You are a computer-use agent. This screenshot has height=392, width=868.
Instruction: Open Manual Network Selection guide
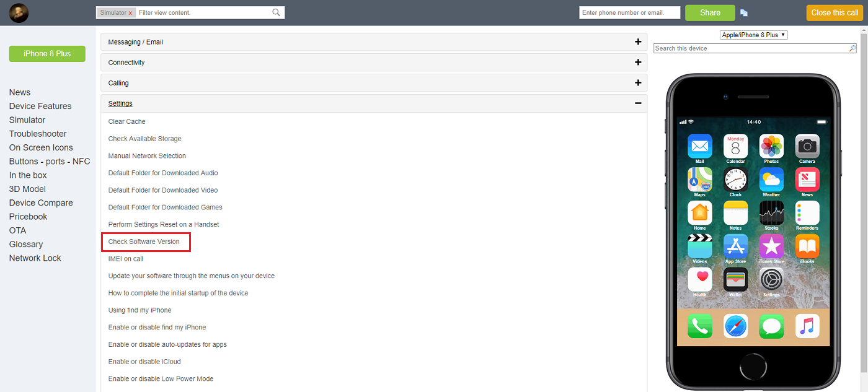tap(147, 156)
